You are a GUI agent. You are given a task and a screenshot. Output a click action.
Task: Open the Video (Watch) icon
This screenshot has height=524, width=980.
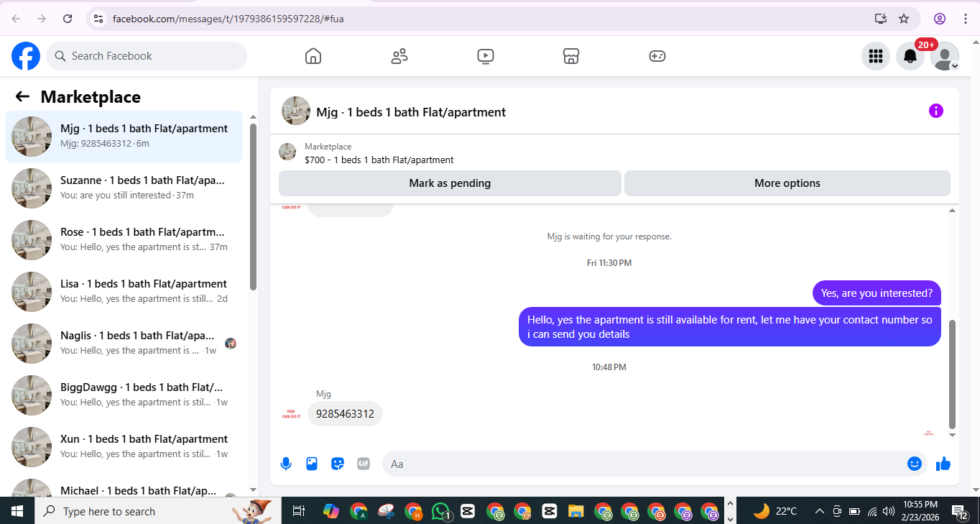click(x=486, y=56)
